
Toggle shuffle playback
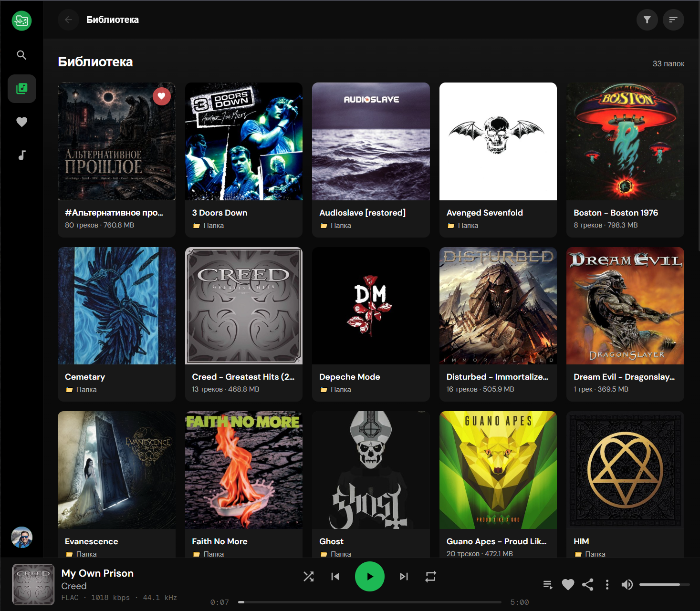pyautogui.click(x=309, y=577)
